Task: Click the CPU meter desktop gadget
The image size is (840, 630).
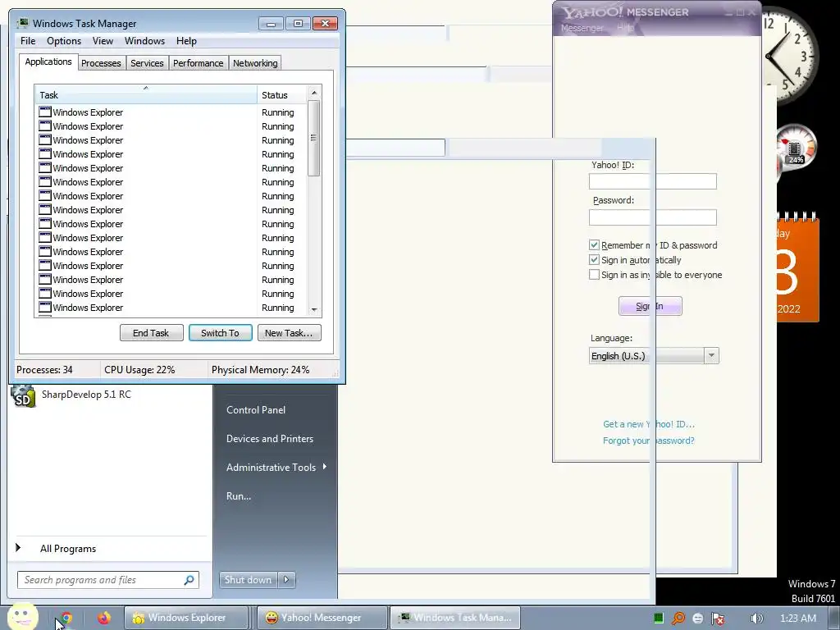Action: tap(796, 147)
